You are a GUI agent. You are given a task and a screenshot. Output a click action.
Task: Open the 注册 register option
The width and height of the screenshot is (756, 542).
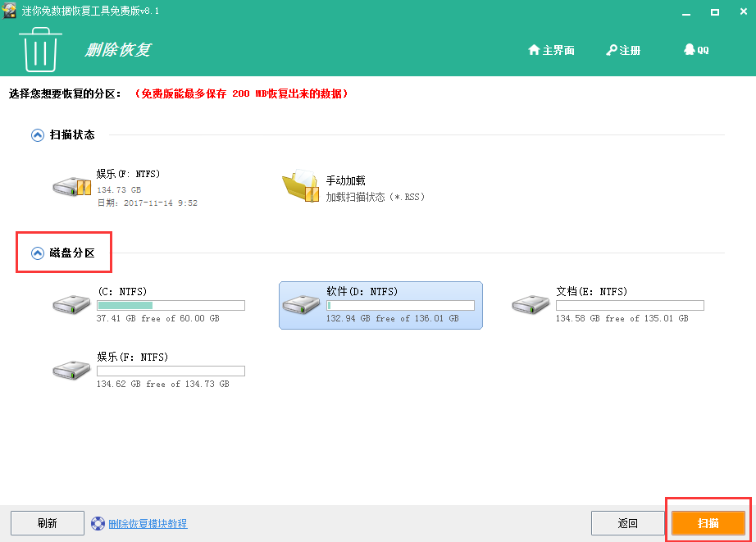click(x=623, y=50)
